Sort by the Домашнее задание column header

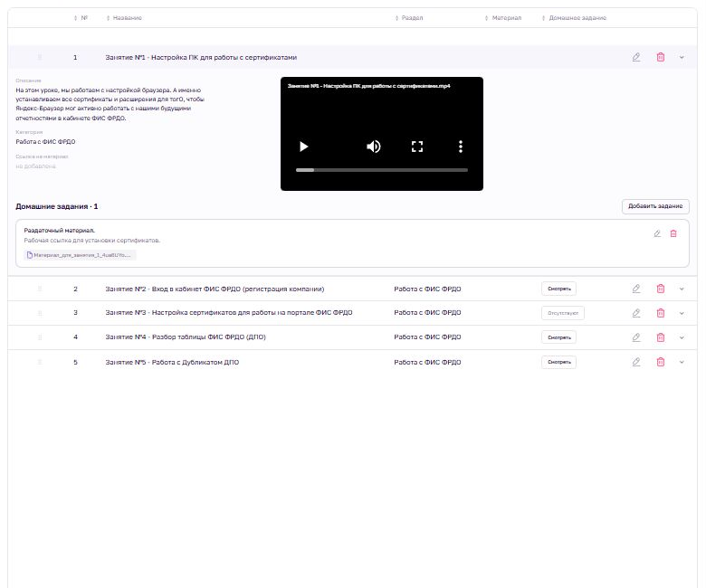[574, 18]
